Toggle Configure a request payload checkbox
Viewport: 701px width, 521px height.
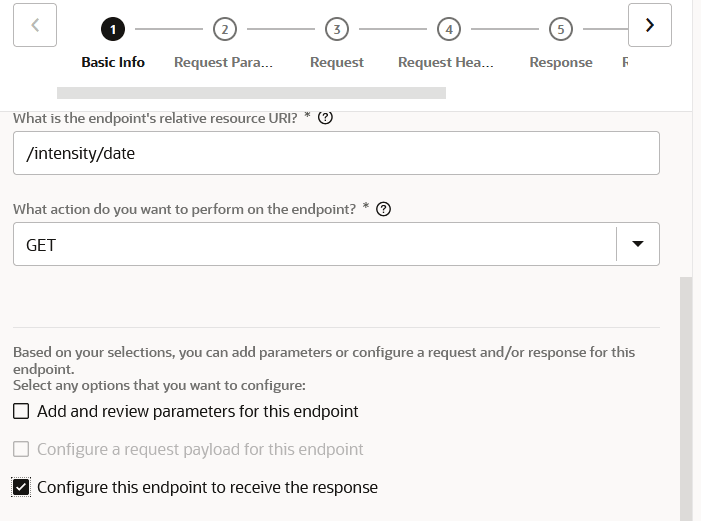coord(21,449)
